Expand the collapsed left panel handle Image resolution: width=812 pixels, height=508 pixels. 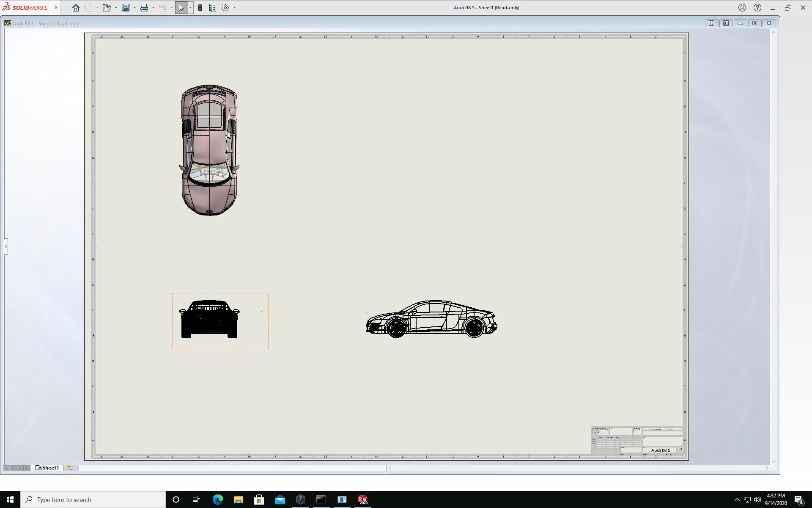[x=5, y=246]
